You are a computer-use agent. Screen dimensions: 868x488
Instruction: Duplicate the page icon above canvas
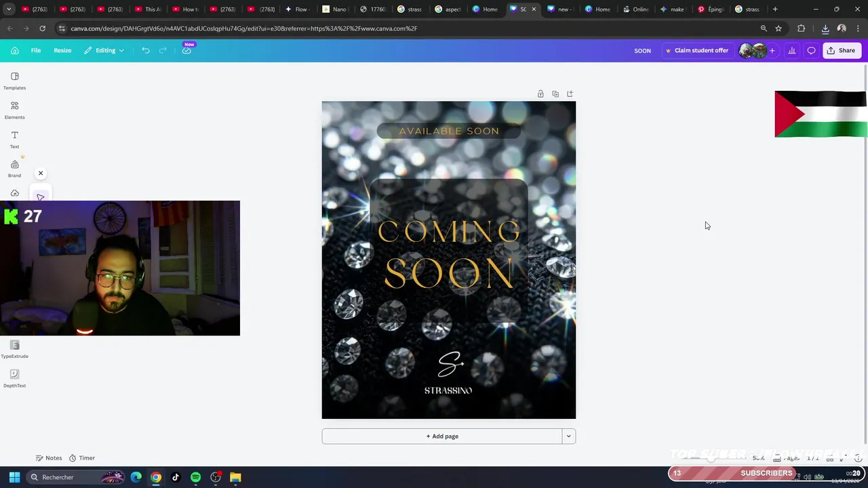tap(555, 94)
